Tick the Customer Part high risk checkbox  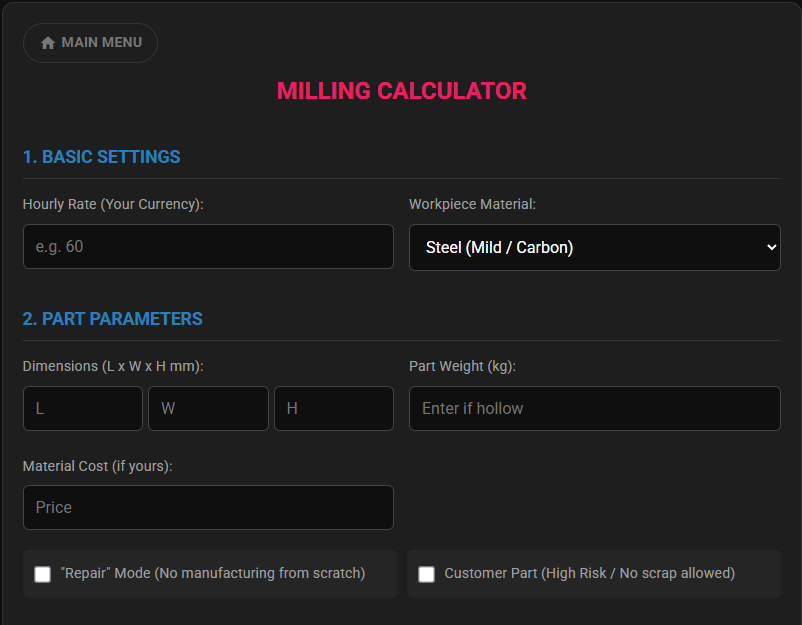click(x=426, y=574)
